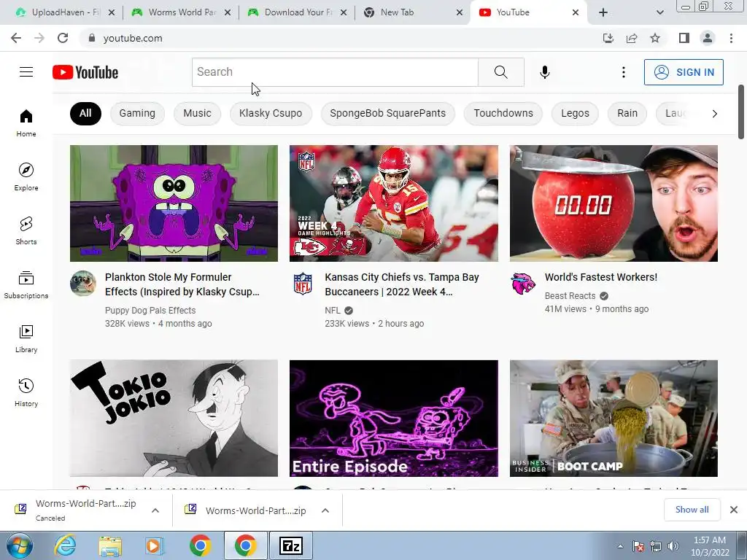Open Kansas City Chiefs vs Tampa Bay title
The width and height of the screenshot is (747, 560).
coord(402,284)
